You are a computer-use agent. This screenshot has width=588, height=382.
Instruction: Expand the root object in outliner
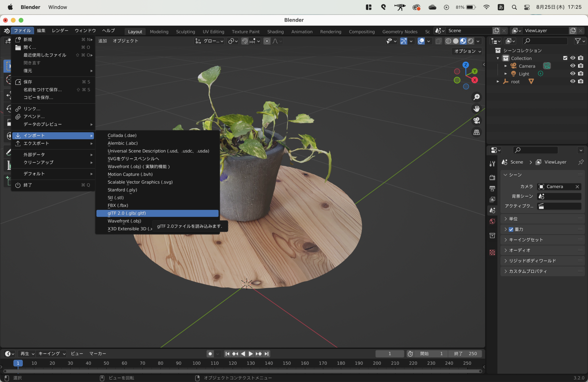pos(498,82)
